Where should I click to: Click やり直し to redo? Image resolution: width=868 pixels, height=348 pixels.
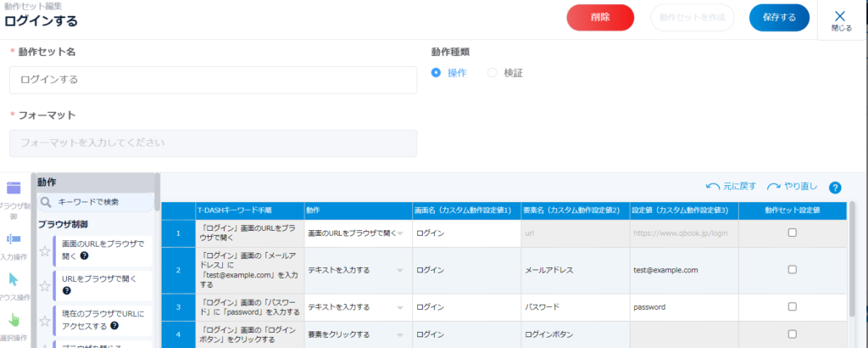[792, 187]
